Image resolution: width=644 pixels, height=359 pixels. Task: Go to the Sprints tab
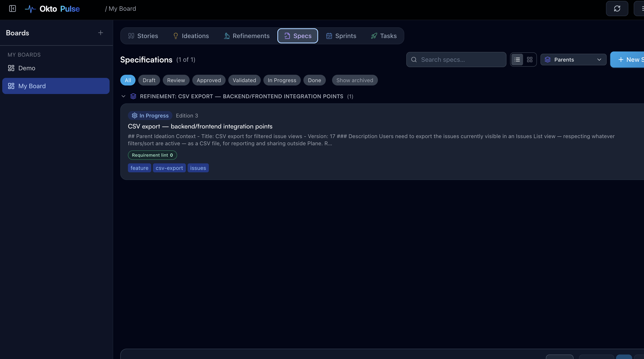341,36
